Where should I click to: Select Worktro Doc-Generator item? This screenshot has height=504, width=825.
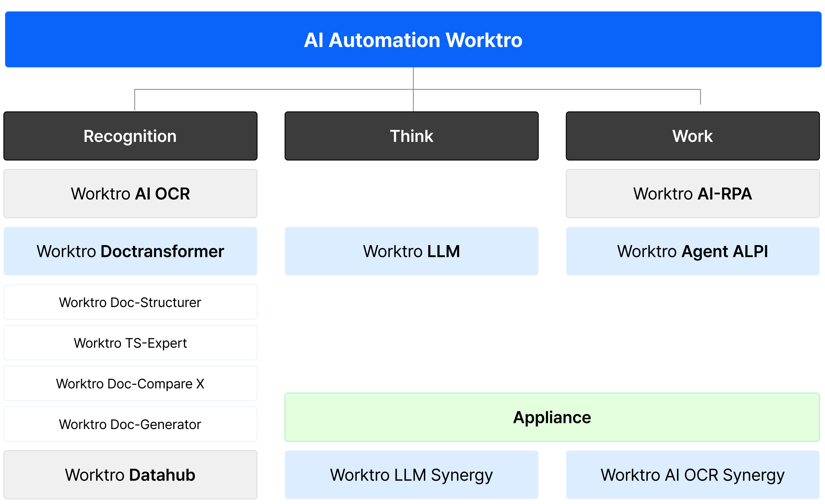coord(130,424)
